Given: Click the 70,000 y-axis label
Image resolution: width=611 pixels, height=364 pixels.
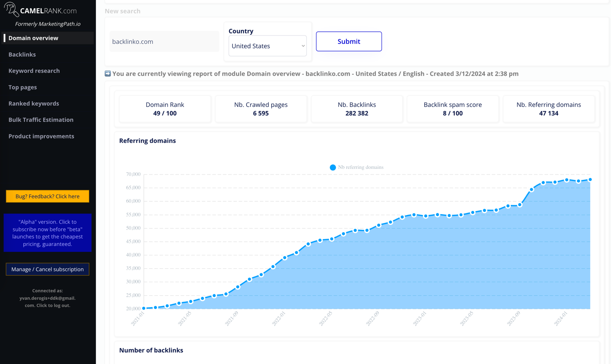Looking at the screenshot, I should click(x=133, y=175).
